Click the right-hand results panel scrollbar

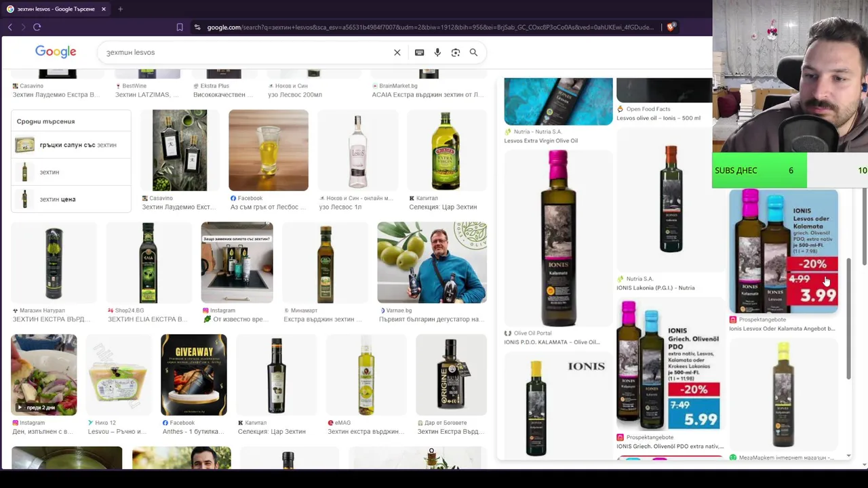848,319
